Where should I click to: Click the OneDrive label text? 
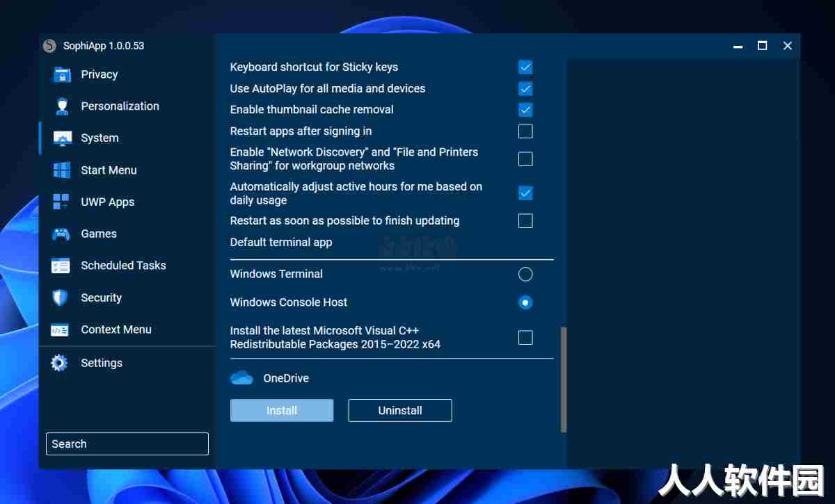coord(286,378)
